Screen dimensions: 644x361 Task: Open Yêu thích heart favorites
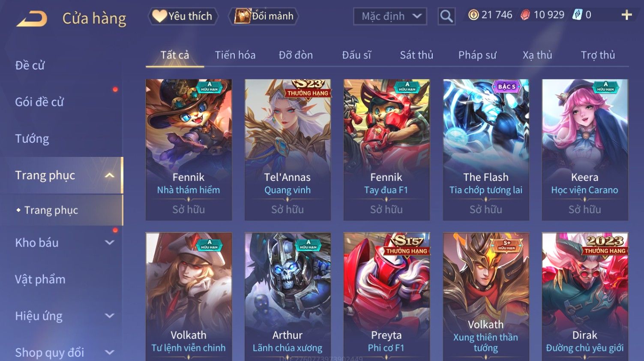pos(183,16)
